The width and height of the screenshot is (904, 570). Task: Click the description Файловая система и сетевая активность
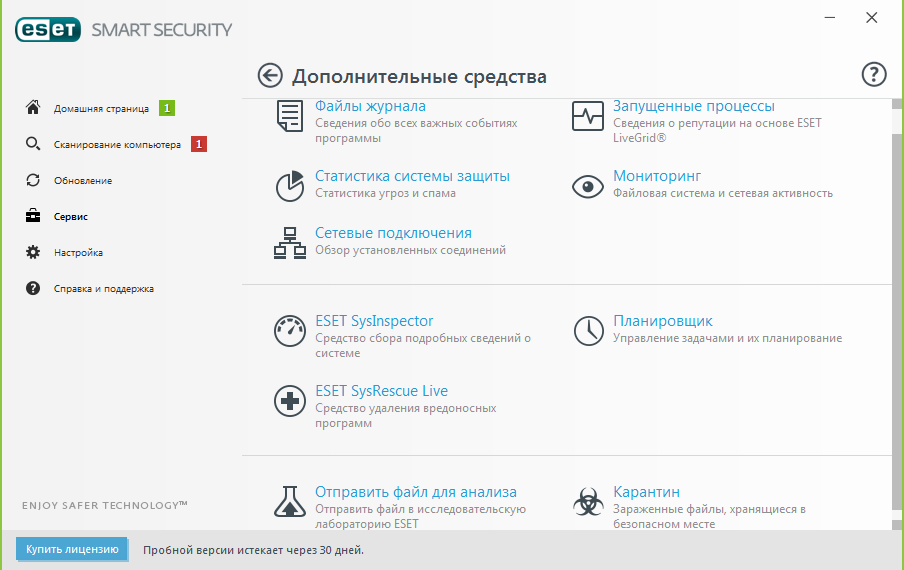coord(722,193)
